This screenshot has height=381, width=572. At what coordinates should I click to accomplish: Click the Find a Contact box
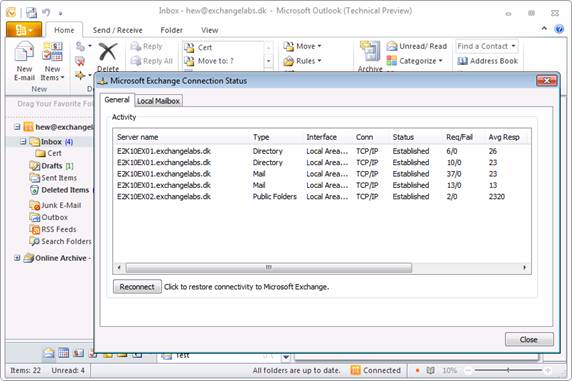(x=487, y=46)
